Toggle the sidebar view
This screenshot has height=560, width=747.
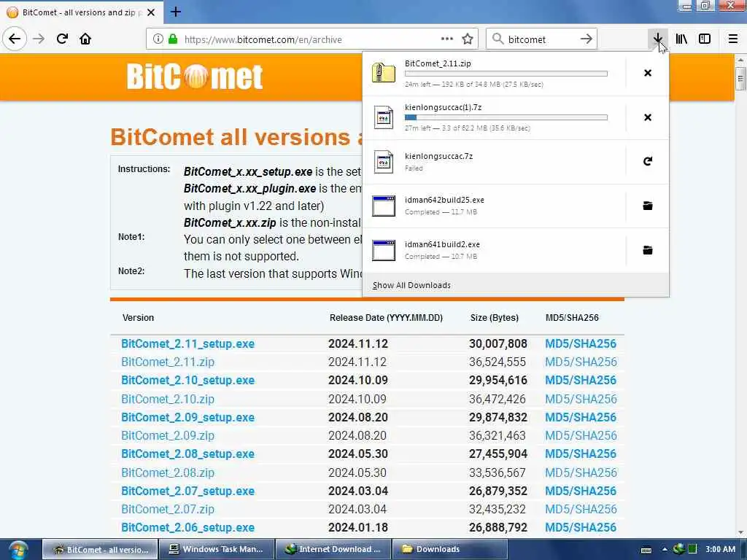[x=705, y=39]
